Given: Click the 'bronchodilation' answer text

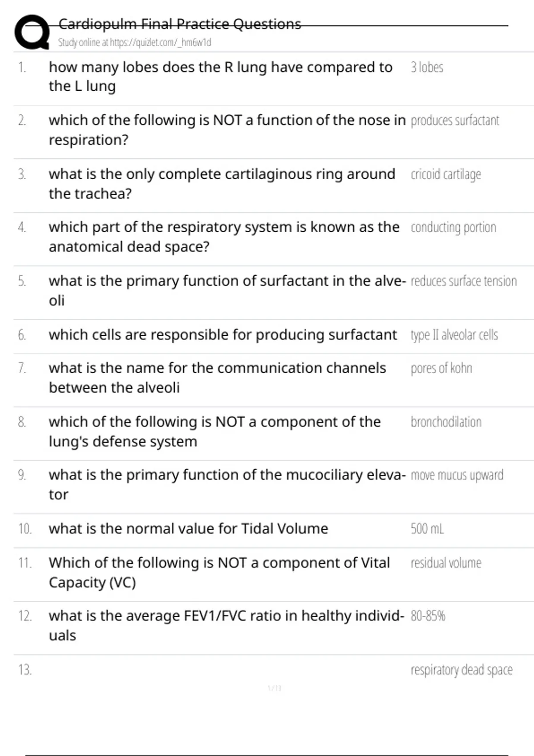Looking at the screenshot, I should pos(446,422).
